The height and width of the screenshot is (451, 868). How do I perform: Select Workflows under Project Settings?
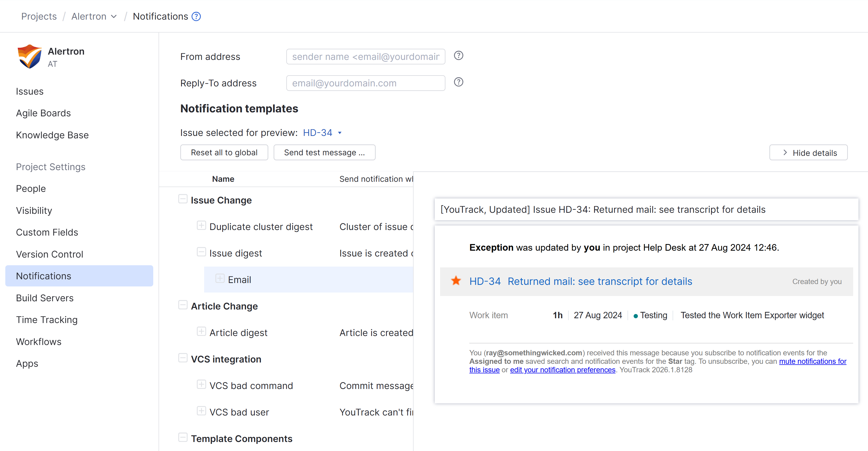(38, 342)
